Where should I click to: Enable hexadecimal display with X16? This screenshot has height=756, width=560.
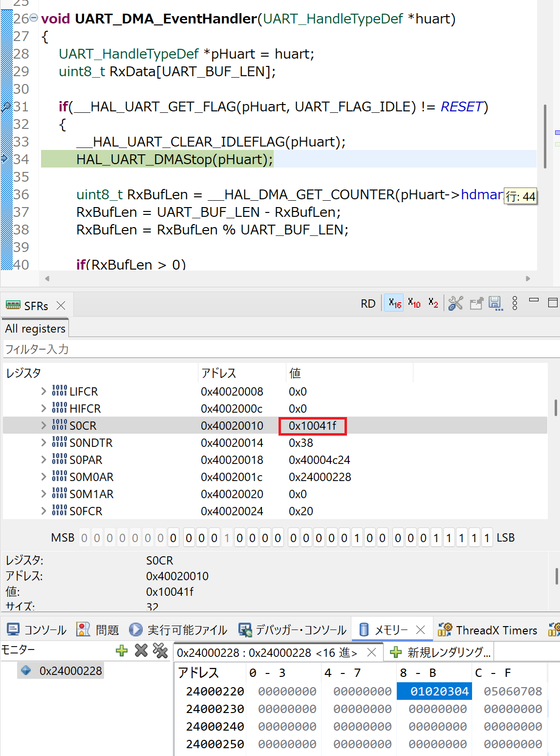(393, 303)
